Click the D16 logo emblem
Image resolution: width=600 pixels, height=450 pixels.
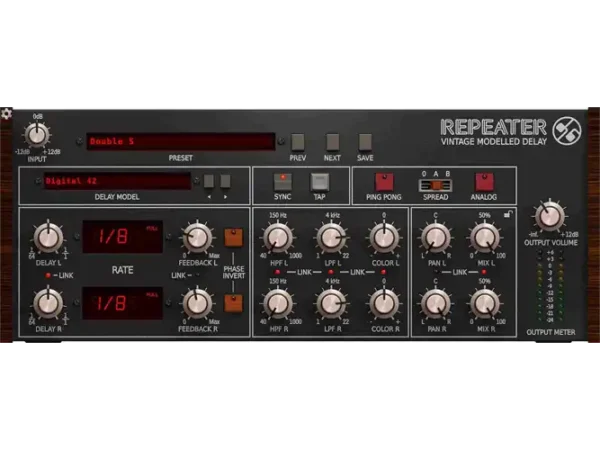pos(567,131)
